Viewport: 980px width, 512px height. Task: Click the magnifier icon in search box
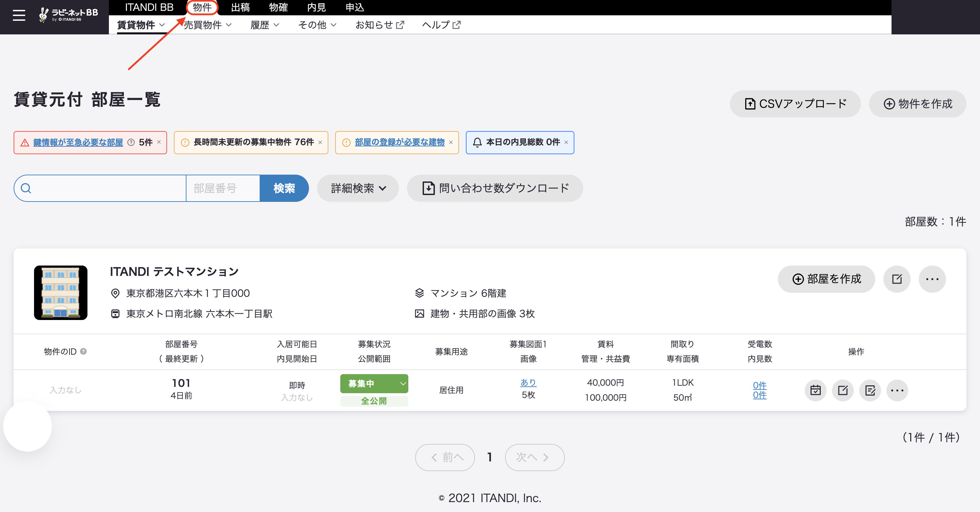tap(26, 188)
